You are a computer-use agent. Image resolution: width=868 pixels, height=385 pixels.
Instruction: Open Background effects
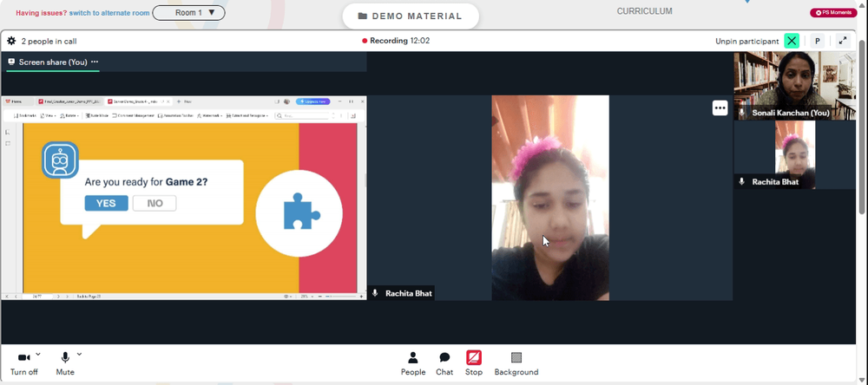tap(516, 363)
